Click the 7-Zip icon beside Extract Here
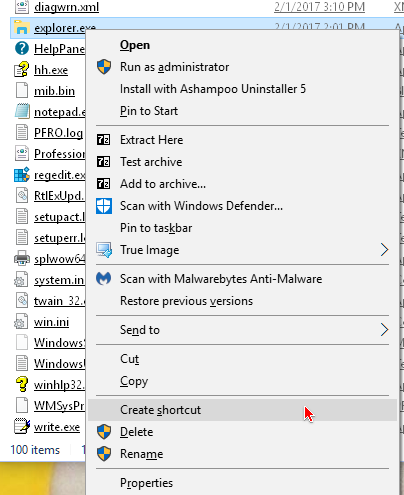404x495 pixels. (x=103, y=140)
